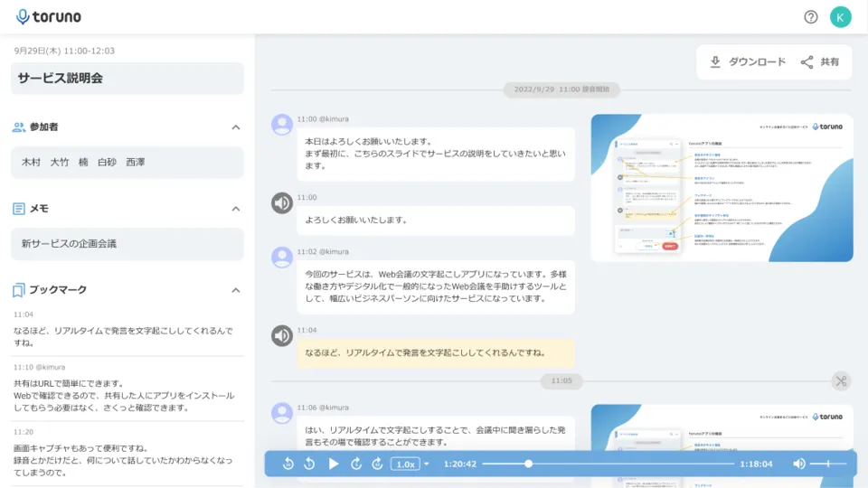Click the ダウンロード button

[748, 62]
